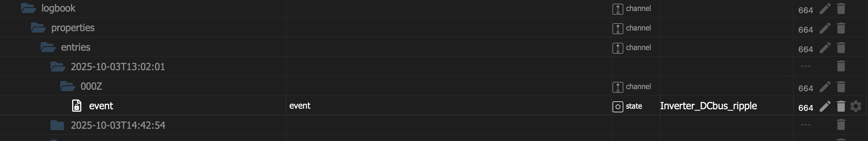
Task: Collapse the entries folder
Action: click(48, 47)
